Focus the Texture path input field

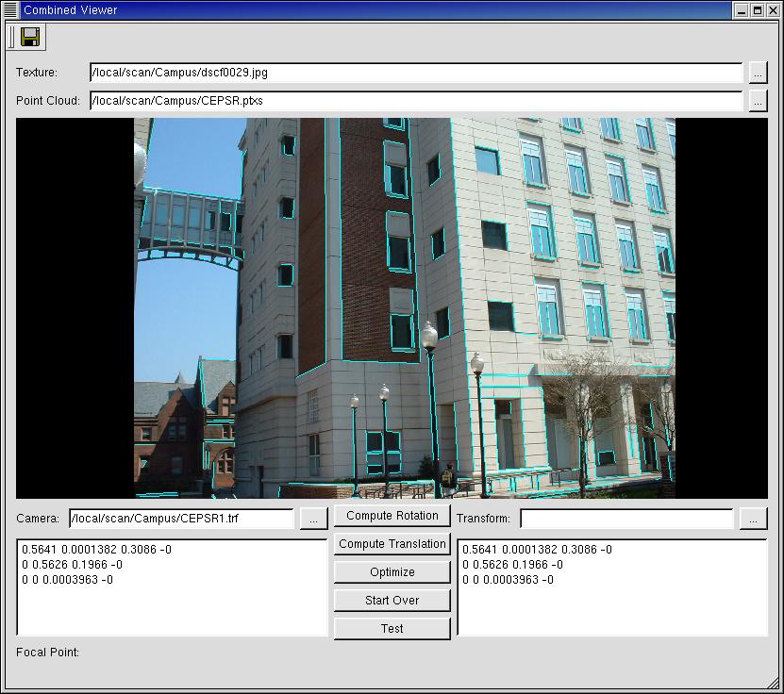[415, 73]
